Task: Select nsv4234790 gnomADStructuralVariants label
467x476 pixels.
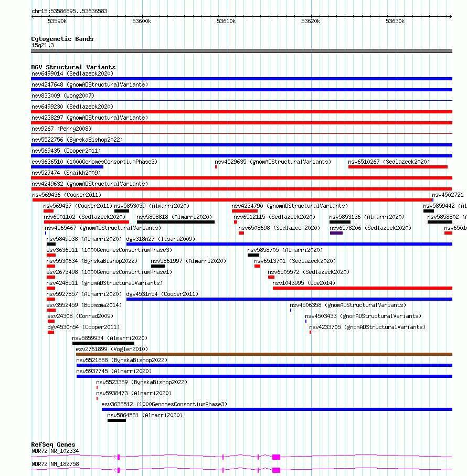Action: click(290, 206)
